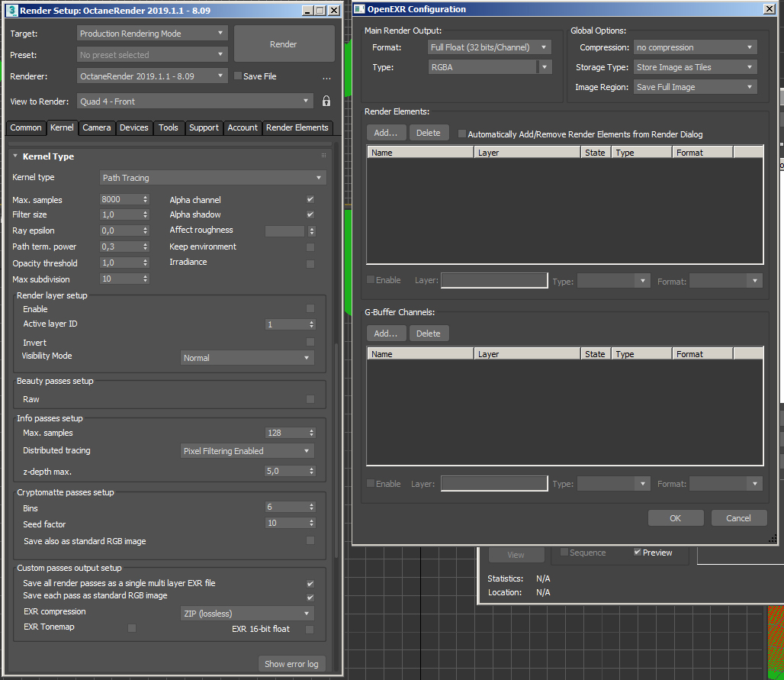Open the Storage Type dropdown

695,67
